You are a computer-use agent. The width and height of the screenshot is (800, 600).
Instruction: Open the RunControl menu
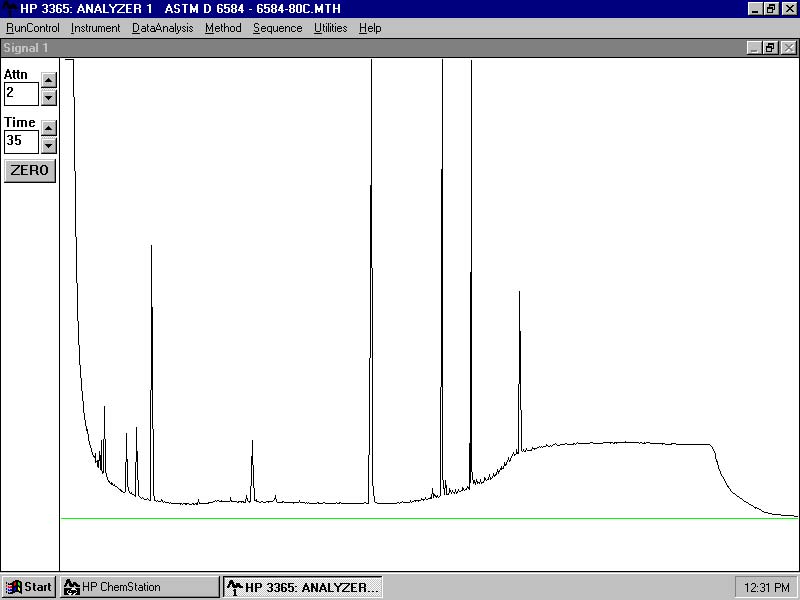[33, 28]
